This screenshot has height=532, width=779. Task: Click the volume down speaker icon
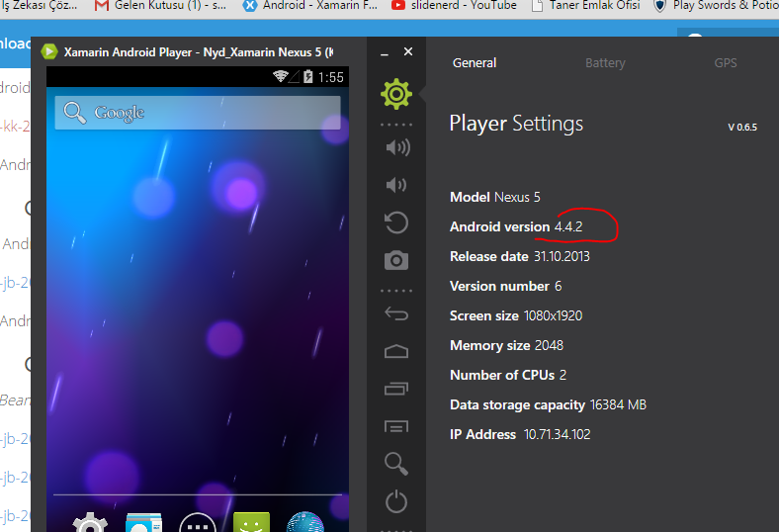click(396, 185)
